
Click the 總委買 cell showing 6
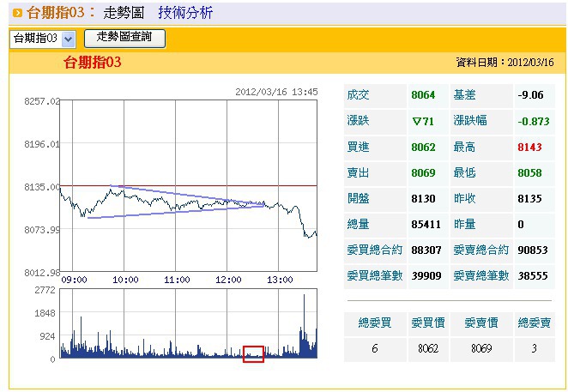(x=375, y=348)
